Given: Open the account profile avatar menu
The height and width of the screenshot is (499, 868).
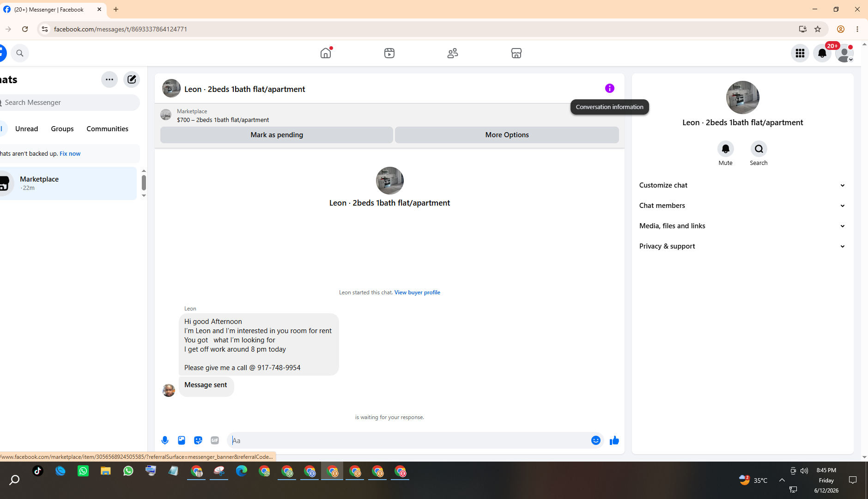Looking at the screenshot, I should click(x=844, y=53).
